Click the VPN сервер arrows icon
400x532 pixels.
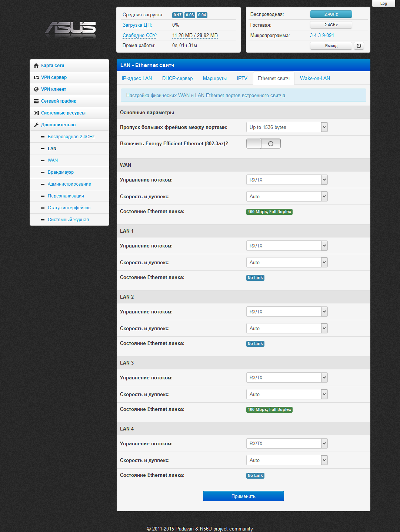tap(36, 77)
